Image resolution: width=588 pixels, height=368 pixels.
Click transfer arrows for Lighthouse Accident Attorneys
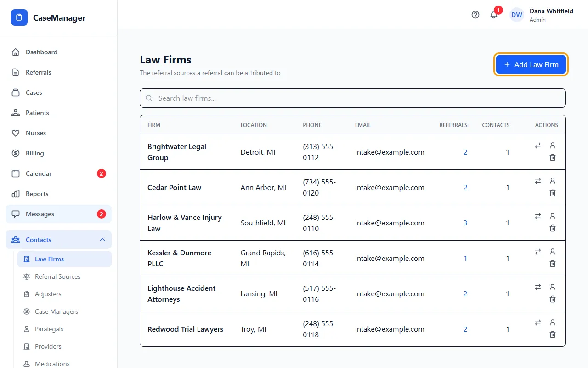pos(538,287)
